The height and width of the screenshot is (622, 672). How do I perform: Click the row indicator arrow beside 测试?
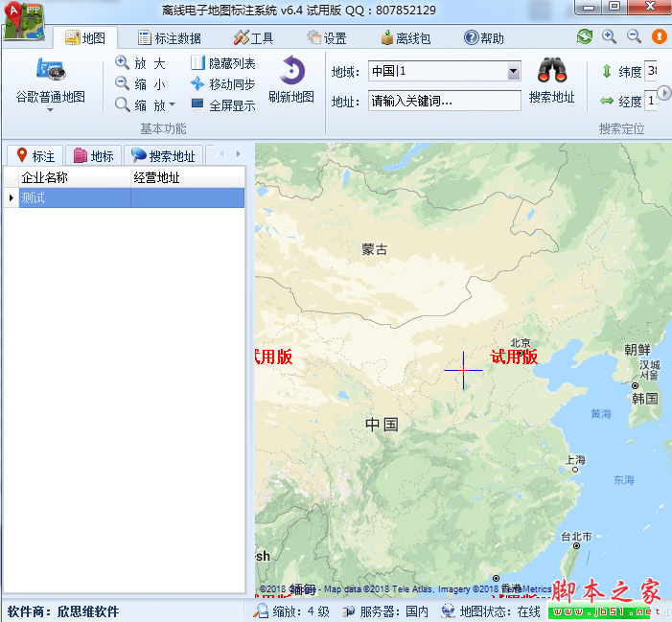click(12, 197)
